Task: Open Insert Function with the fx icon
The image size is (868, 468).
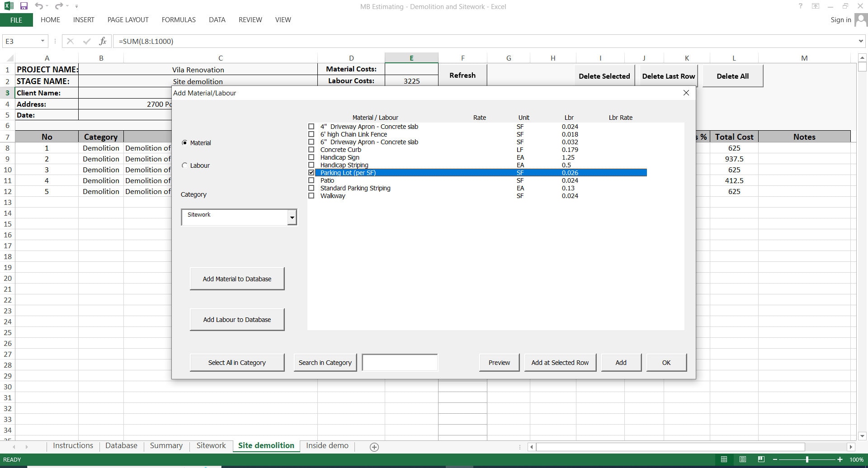Action: tap(103, 41)
